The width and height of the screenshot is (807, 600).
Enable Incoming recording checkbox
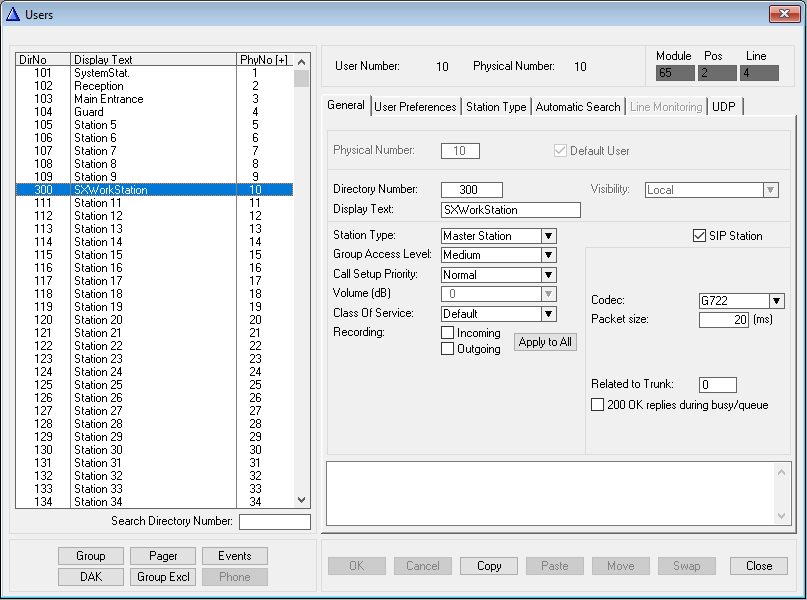448,333
